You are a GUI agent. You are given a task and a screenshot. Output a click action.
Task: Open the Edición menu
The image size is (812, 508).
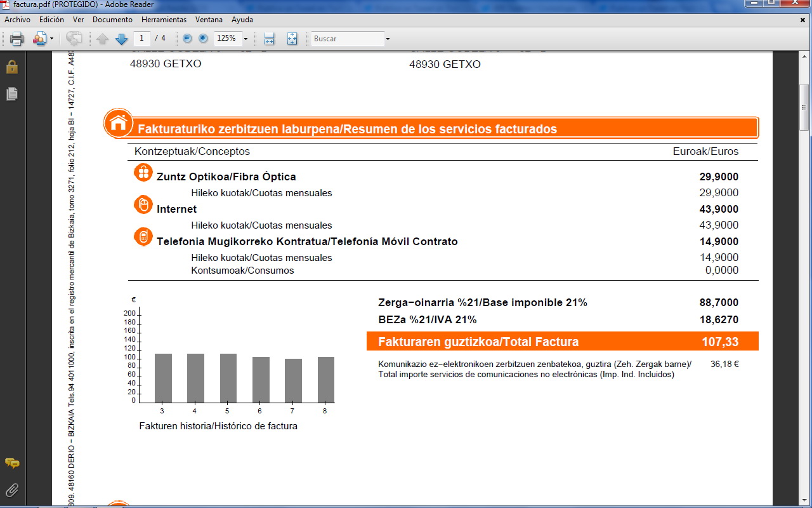pyautogui.click(x=51, y=20)
